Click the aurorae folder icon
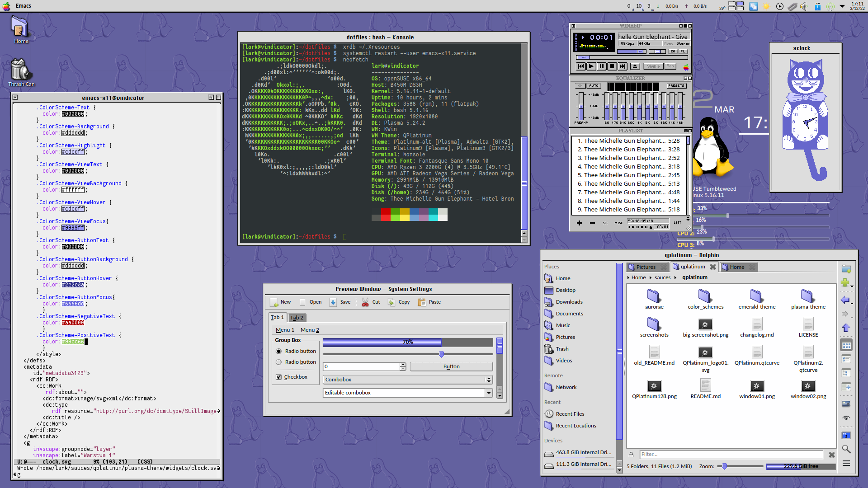868x488 pixels. [x=654, y=296]
